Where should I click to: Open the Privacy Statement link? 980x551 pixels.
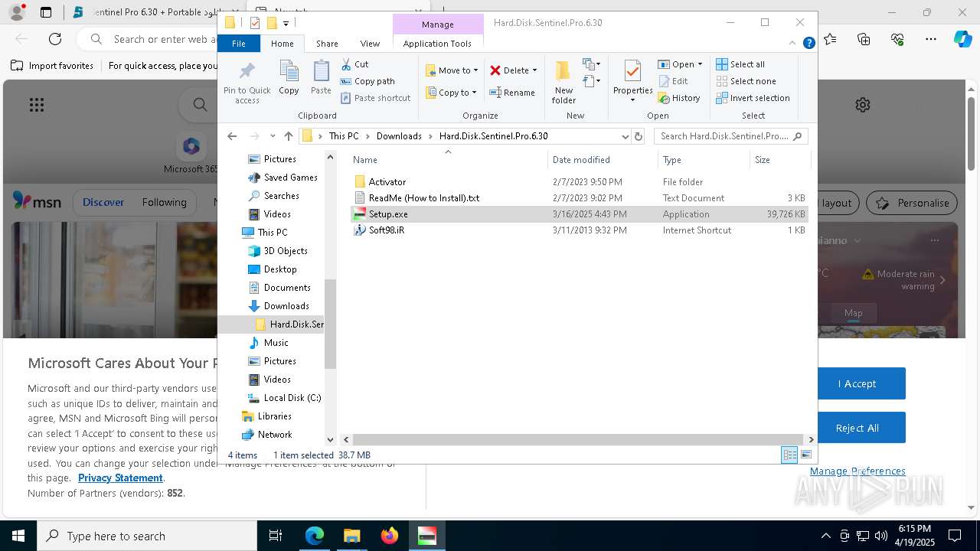[120, 478]
